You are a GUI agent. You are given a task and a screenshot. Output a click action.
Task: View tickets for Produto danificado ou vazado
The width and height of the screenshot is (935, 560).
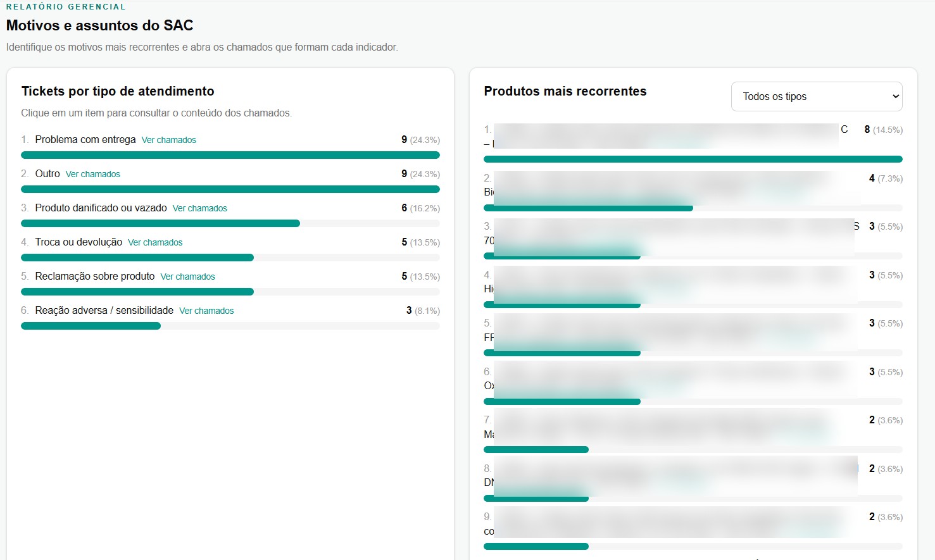pyautogui.click(x=199, y=208)
